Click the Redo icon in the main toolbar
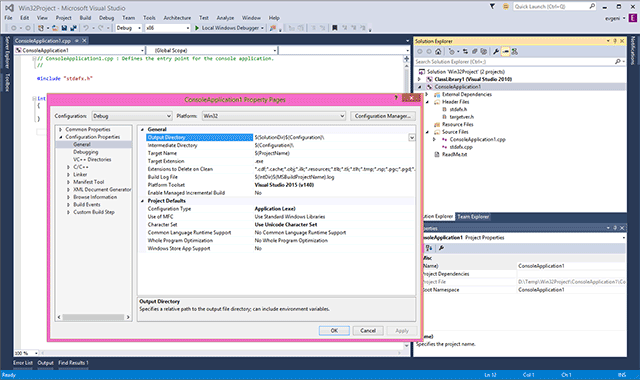Image resolution: width=640 pixels, height=380 pixels. click(100, 28)
